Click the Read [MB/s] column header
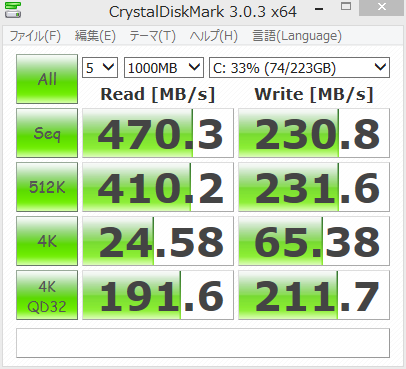 point(158,94)
